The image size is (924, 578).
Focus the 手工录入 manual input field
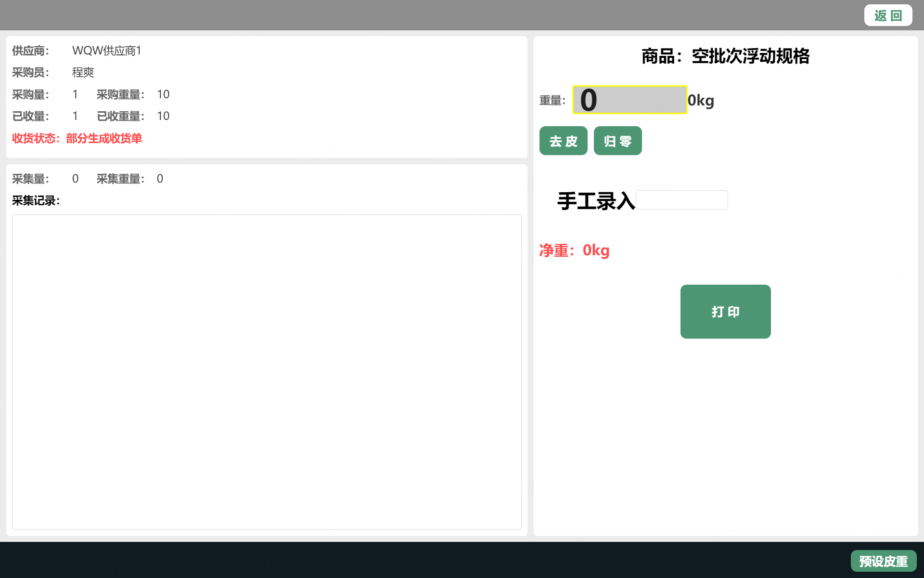[x=681, y=200]
